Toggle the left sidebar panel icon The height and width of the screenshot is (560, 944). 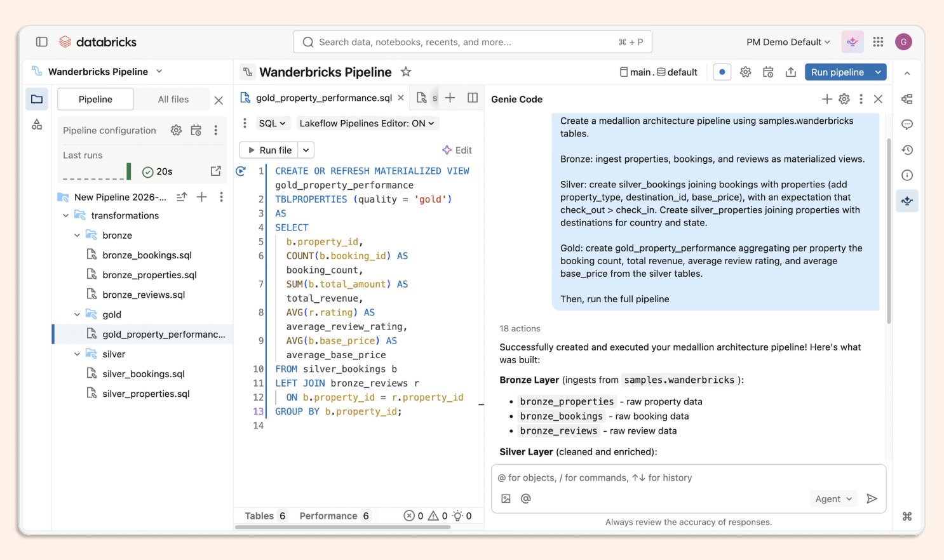click(x=42, y=42)
